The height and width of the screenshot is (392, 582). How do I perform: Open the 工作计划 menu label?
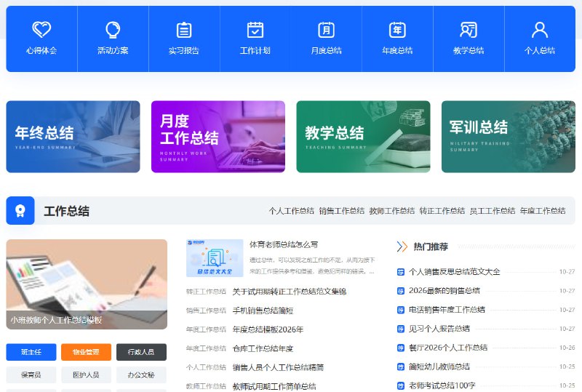tap(255, 50)
